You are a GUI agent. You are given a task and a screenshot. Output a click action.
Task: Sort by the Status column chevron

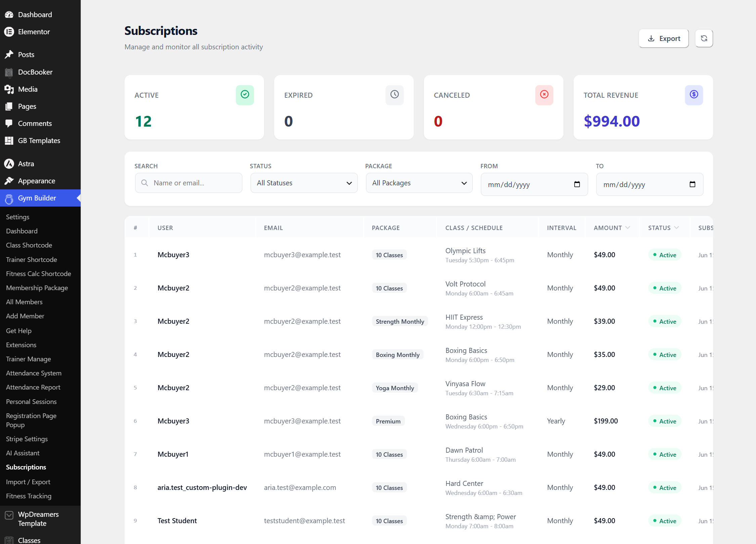676,228
